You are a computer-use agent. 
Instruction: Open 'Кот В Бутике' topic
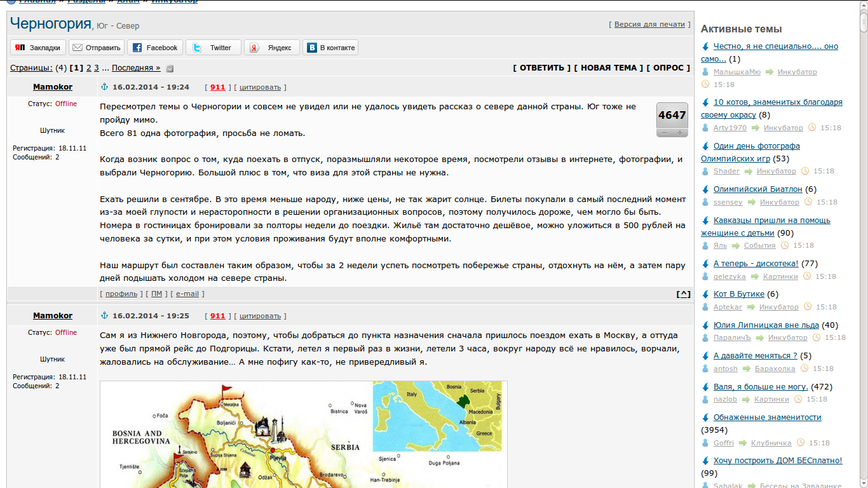pyautogui.click(x=739, y=294)
